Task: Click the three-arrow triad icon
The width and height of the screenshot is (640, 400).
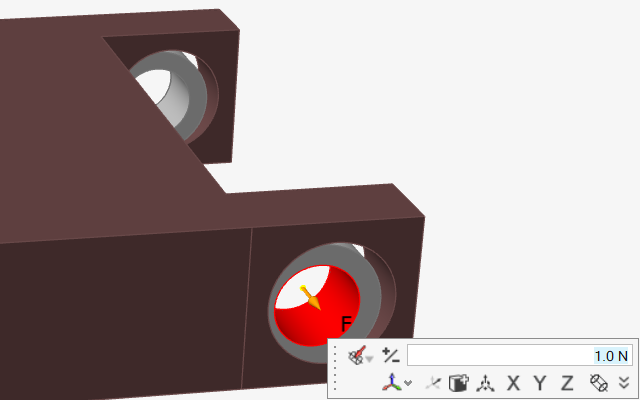Action: click(486, 382)
